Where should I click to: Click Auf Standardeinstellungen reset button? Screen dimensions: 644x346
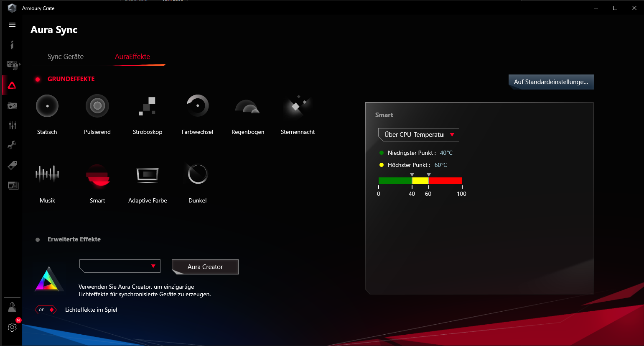tap(551, 82)
